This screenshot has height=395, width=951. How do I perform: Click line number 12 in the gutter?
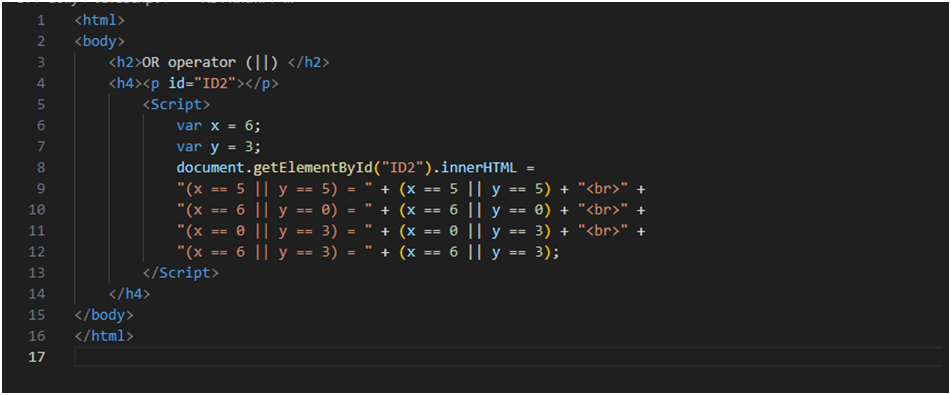pos(37,252)
